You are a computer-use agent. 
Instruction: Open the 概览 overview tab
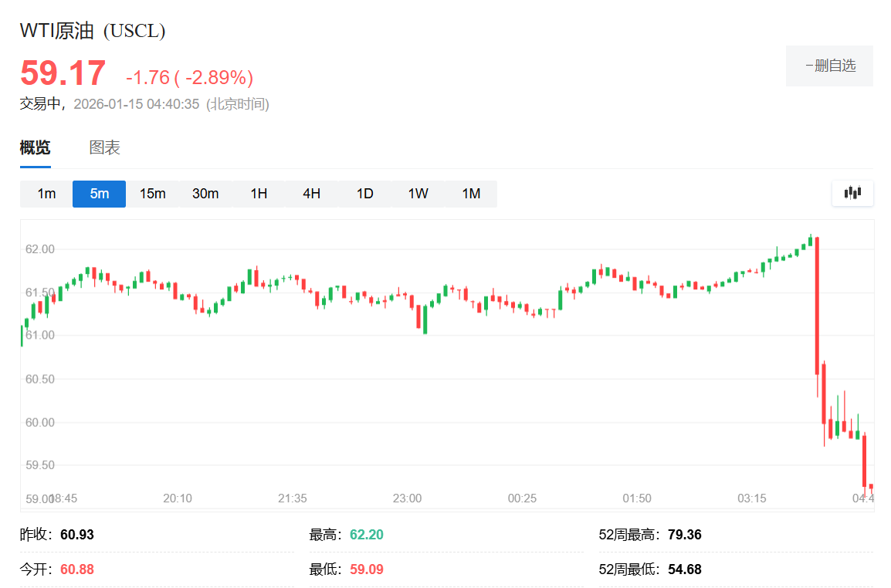click(x=34, y=147)
